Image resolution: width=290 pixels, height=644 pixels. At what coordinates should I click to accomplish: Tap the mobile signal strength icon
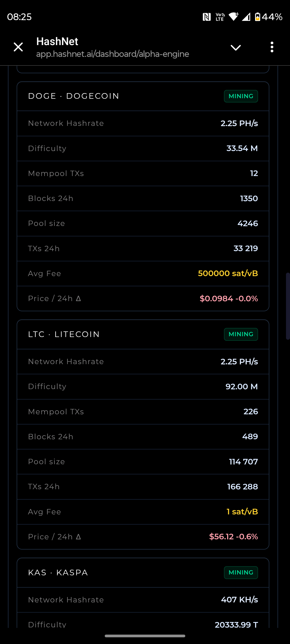pyautogui.click(x=246, y=17)
